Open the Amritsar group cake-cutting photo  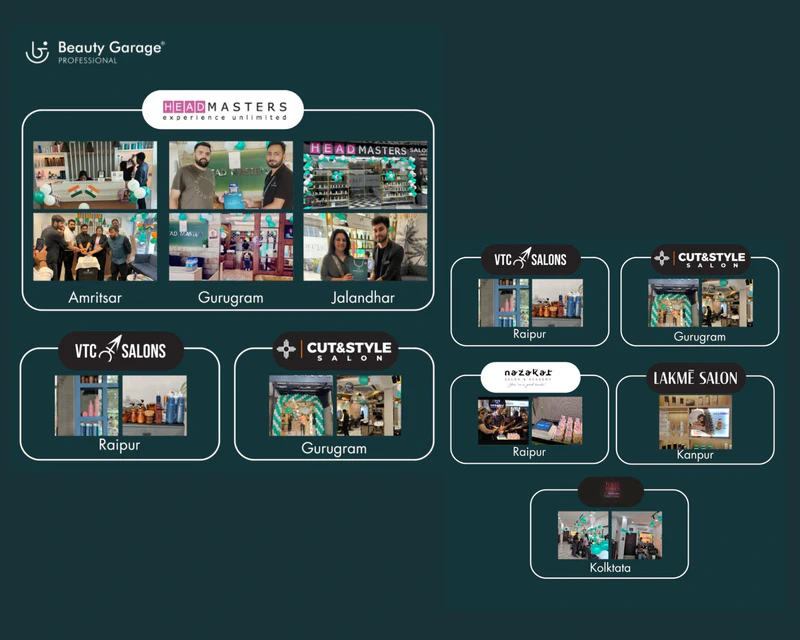click(95, 247)
